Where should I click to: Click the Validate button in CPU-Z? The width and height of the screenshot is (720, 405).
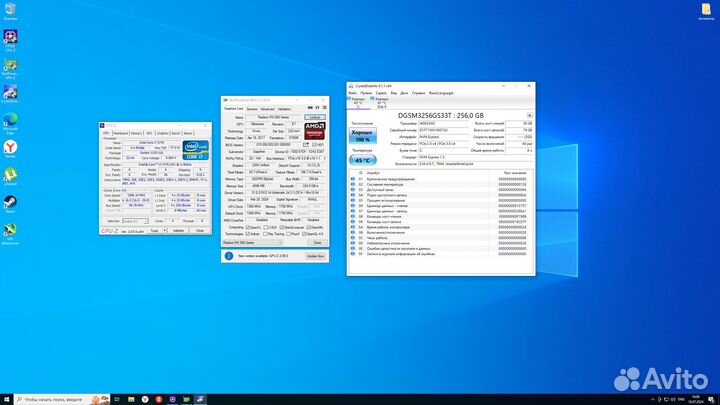178,231
